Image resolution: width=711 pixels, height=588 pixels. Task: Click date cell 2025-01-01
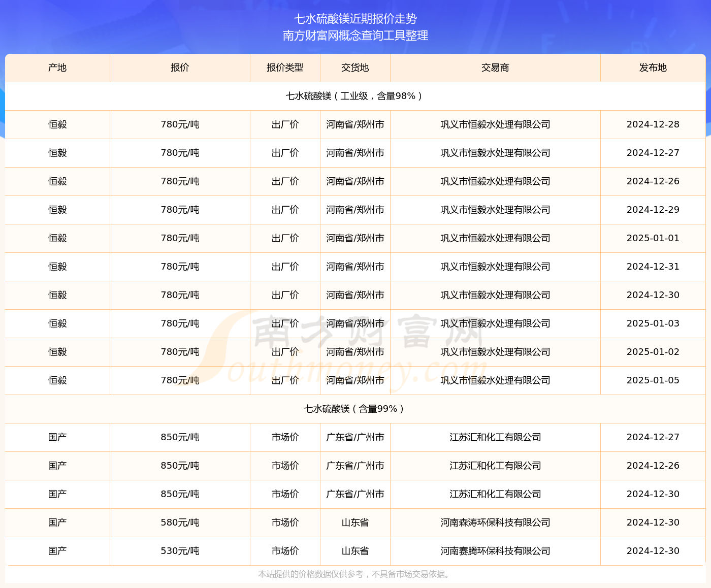click(653, 238)
